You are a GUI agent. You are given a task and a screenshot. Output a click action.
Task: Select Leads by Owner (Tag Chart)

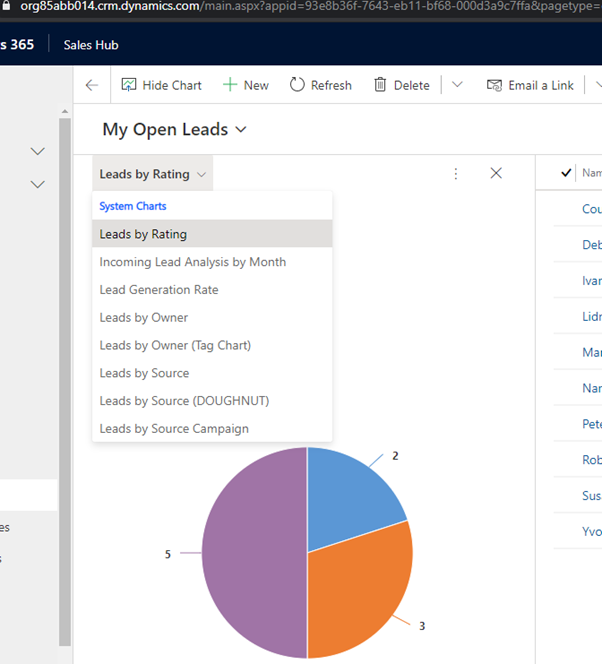click(x=175, y=345)
